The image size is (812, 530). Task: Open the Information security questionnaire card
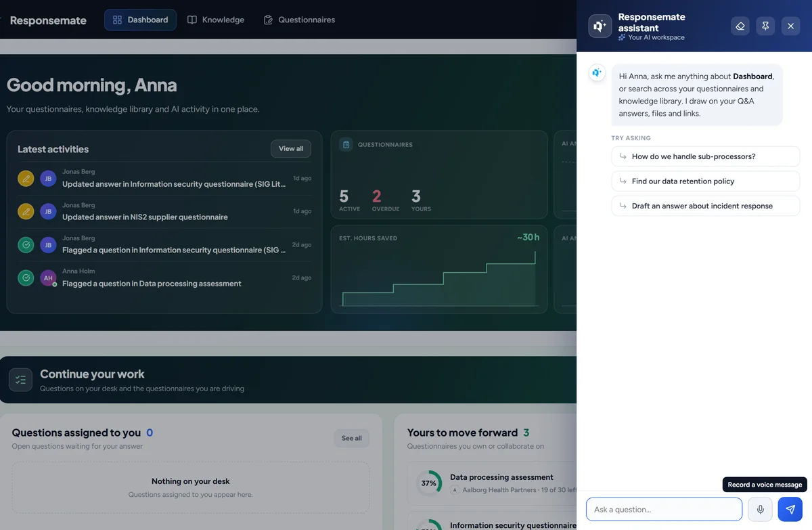pyautogui.click(x=513, y=525)
